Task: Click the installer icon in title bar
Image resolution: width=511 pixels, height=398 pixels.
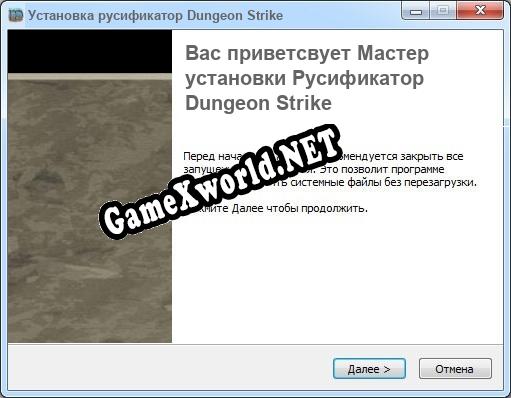Action: 15,15
